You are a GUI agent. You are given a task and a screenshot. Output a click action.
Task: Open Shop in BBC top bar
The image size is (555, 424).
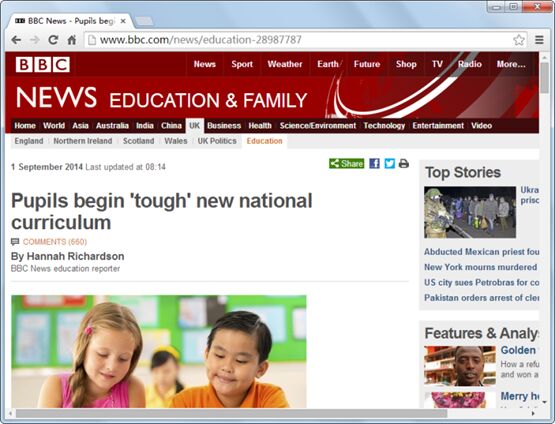tap(406, 64)
